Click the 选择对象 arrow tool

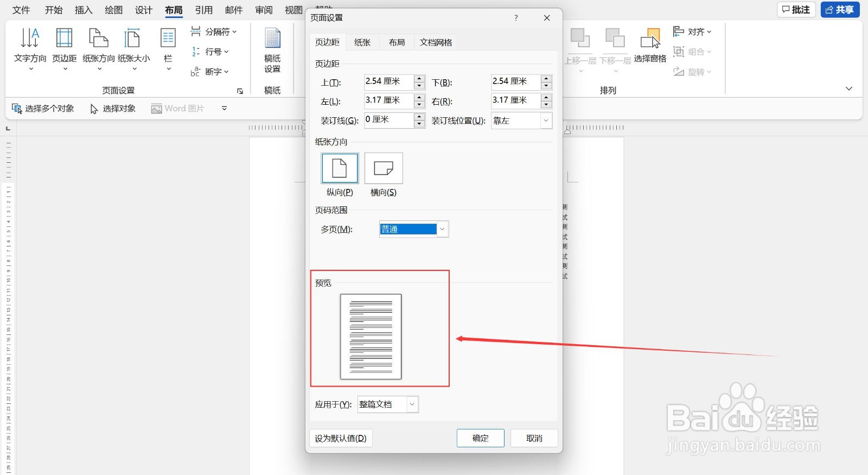pyautogui.click(x=113, y=109)
